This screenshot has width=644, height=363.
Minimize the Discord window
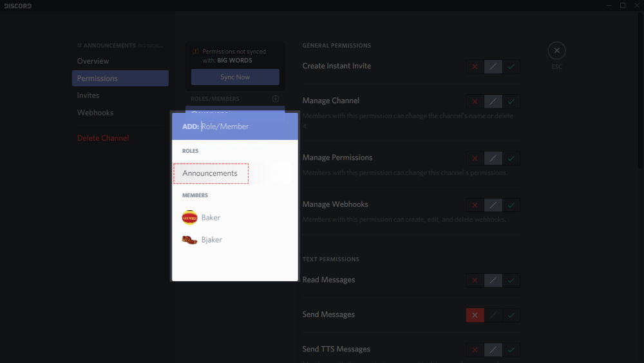click(609, 5)
